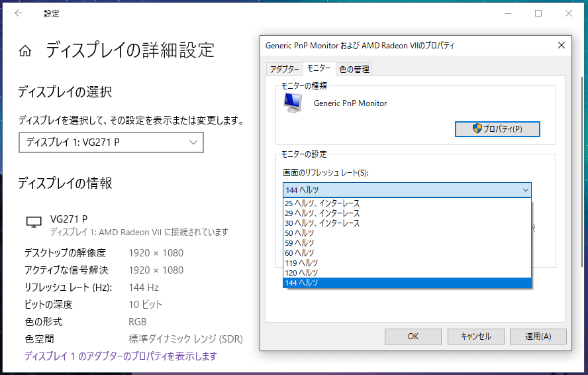Close the Settings window
This screenshot has height=375, width=588.
[x=569, y=13]
